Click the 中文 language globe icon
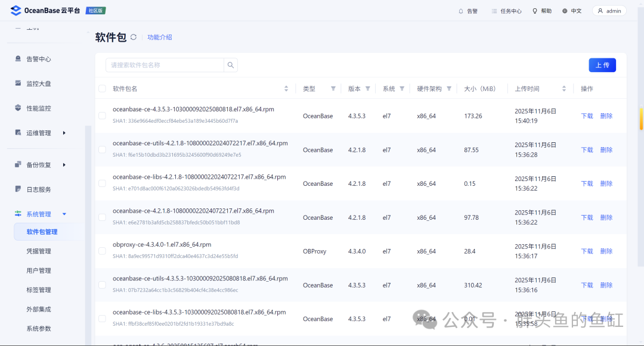Viewport: 644px width, 346px height. click(x=565, y=11)
